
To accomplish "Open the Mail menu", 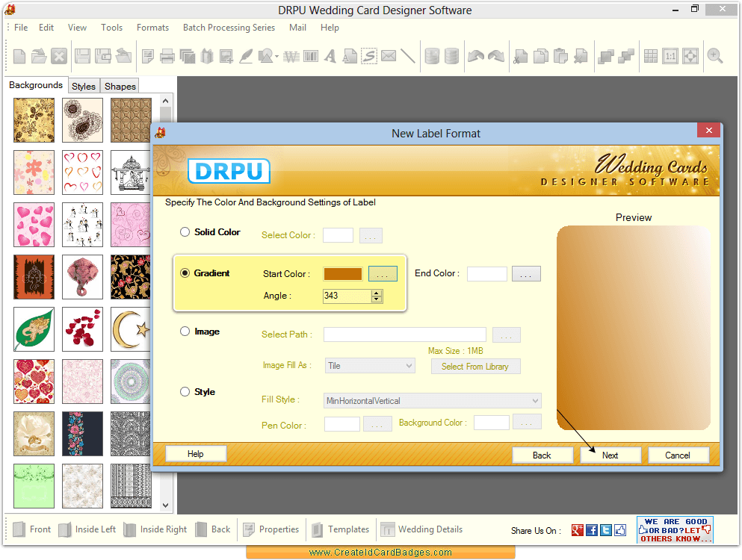I will point(297,28).
